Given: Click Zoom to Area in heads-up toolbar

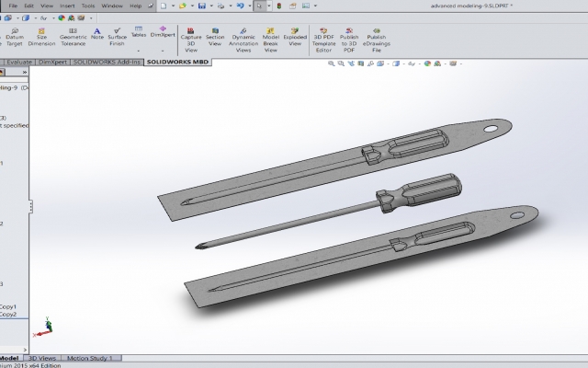Looking at the screenshot, I should tap(341, 63).
